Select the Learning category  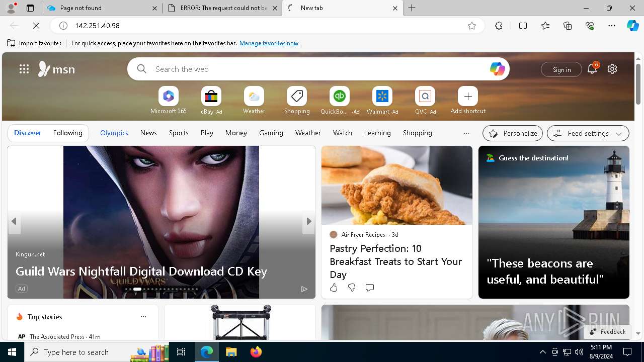(377, 133)
